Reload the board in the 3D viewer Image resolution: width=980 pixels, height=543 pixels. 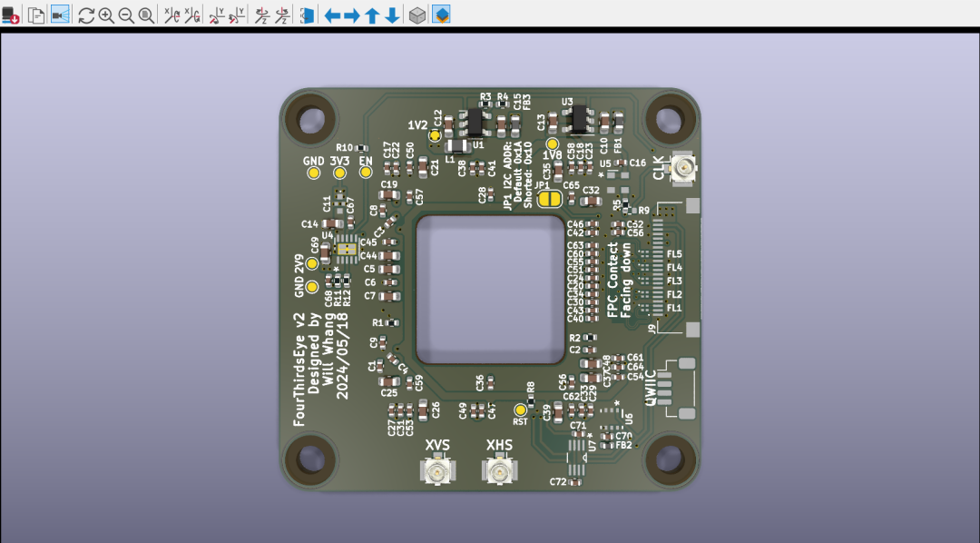[x=11, y=15]
